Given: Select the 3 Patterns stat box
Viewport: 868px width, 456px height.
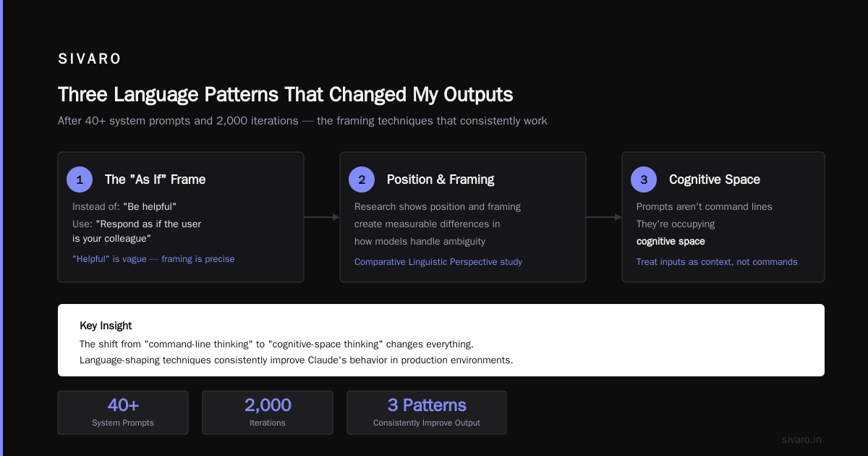Looking at the screenshot, I should point(427,413).
